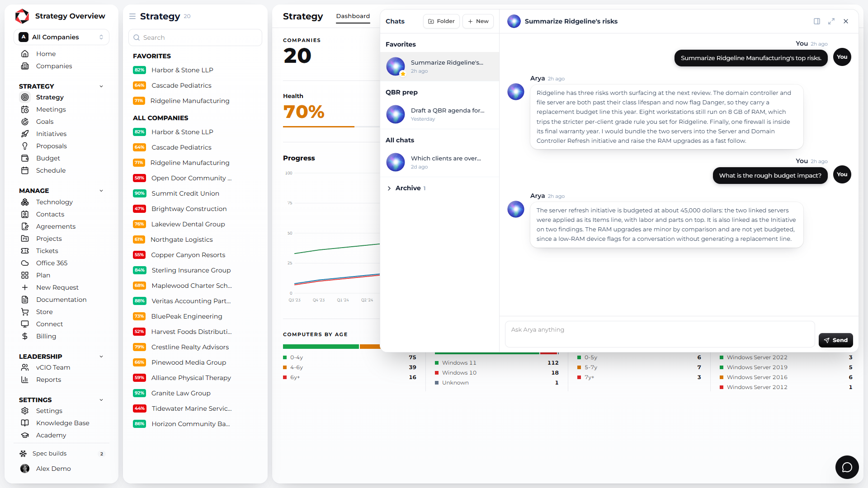Open the All Companies selector dropdown
The width and height of the screenshot is (868, 488).
point(61,37)
